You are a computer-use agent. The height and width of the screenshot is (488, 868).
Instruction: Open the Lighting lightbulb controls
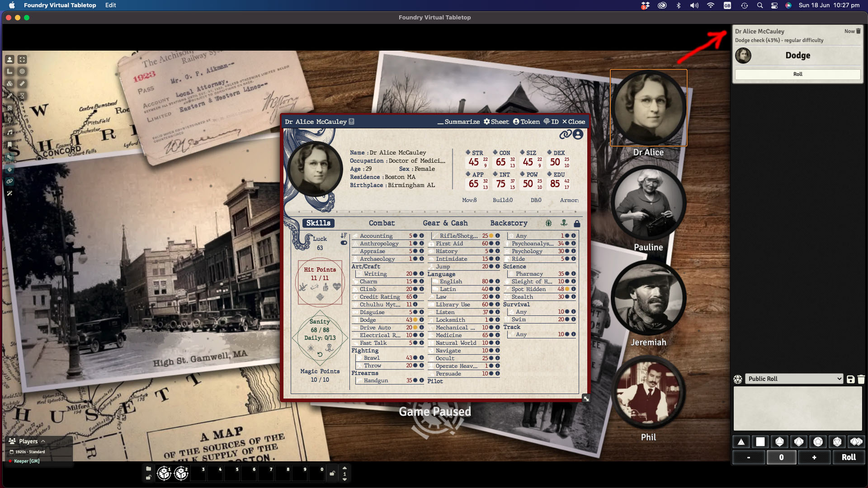tap(9, 120)
